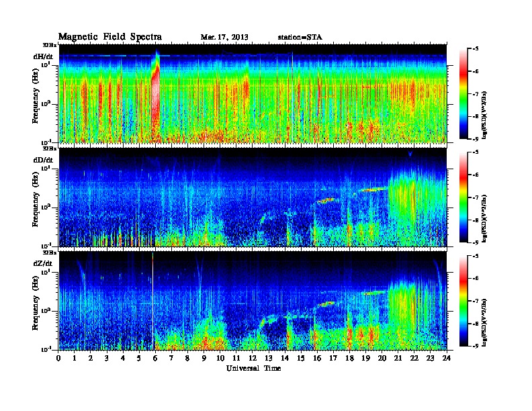Click the 32Hz label above the dH/dt panel

coord(50,45)
